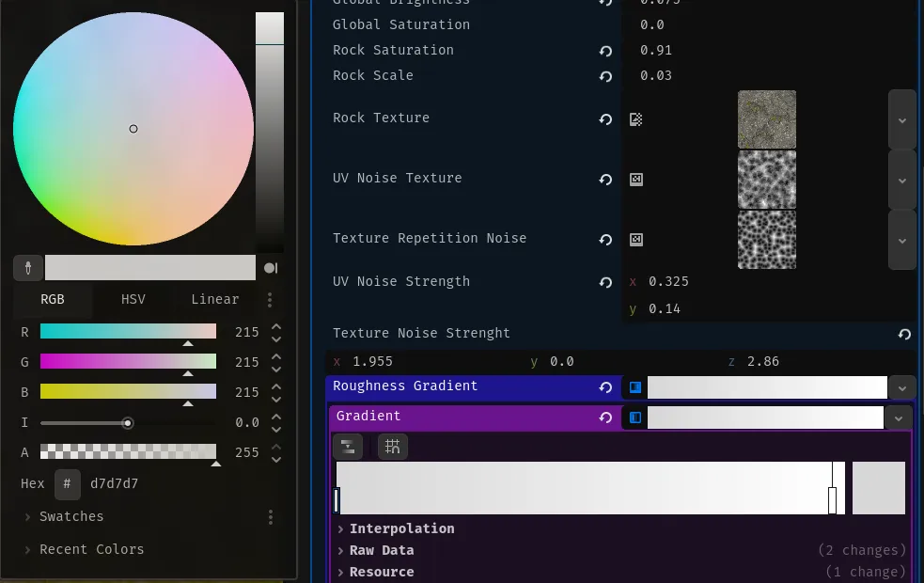Revert the Texture Noise Strenght value
924x583 pixels.
903,334
